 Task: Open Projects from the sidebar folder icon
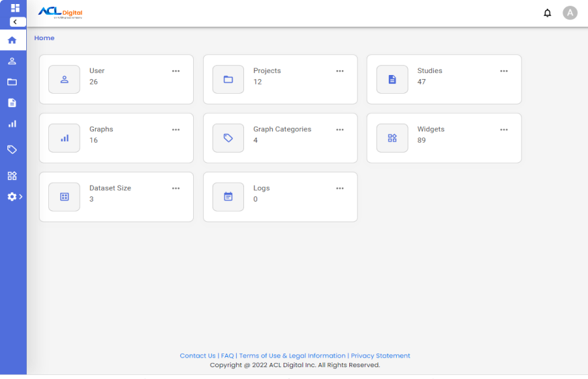point(12,82)
